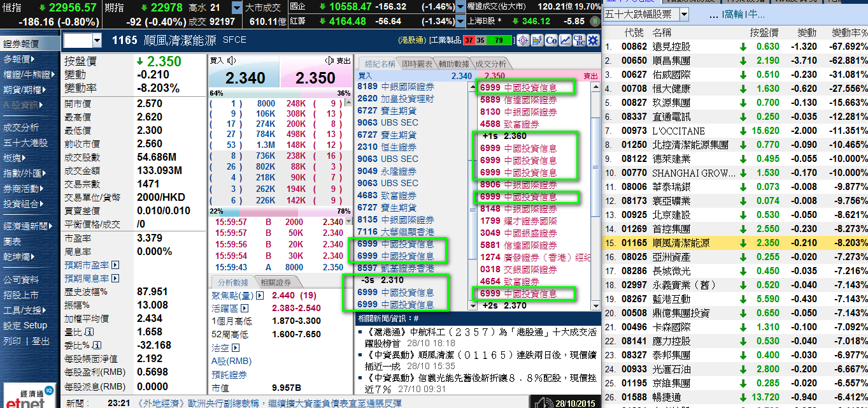Image resolution: width=868 pixels, height=408 pixels.
Task: Select 恒大健康 row in losers list
Action: pyautogui.click(x=736, y=89)
